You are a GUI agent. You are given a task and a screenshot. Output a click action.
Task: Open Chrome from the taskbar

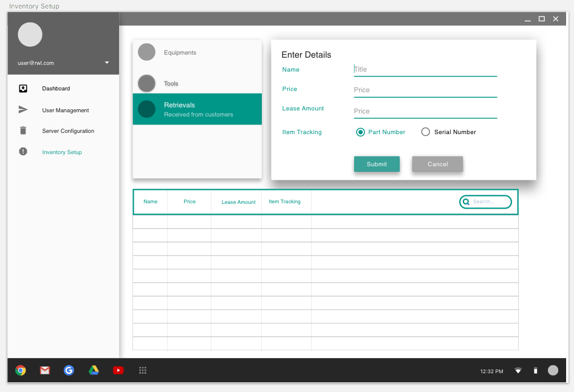click(21, 370)
